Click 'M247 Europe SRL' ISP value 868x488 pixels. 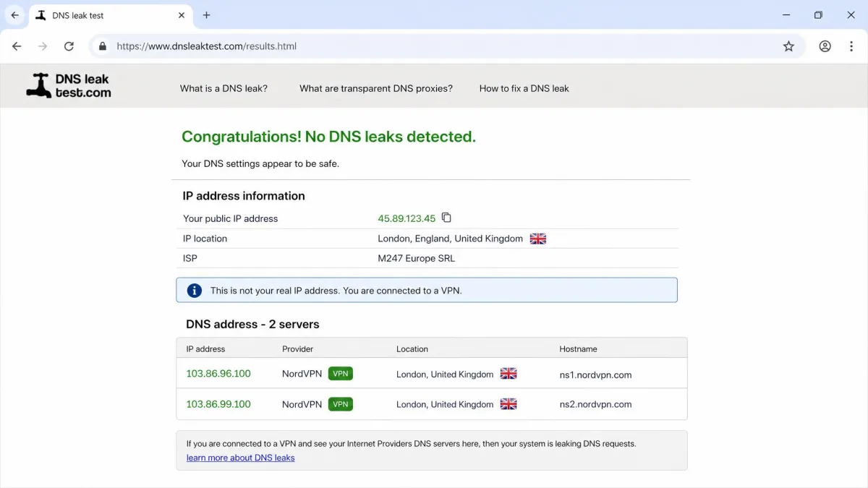pyautogui.click(x=417, y=258)
